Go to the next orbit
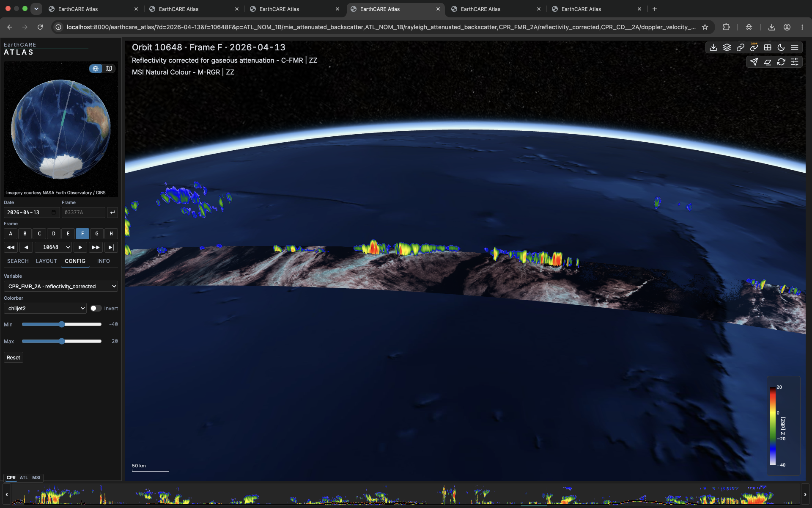Image resolution: width=812 pixels, height=508 pixels. coord(80,247)
